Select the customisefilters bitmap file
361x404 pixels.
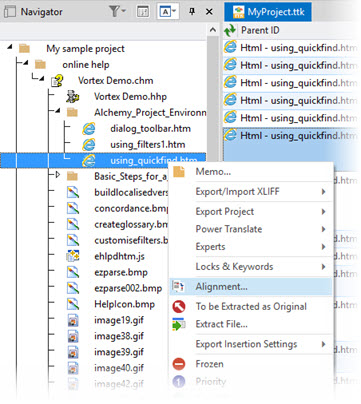[x=131, y=240]
